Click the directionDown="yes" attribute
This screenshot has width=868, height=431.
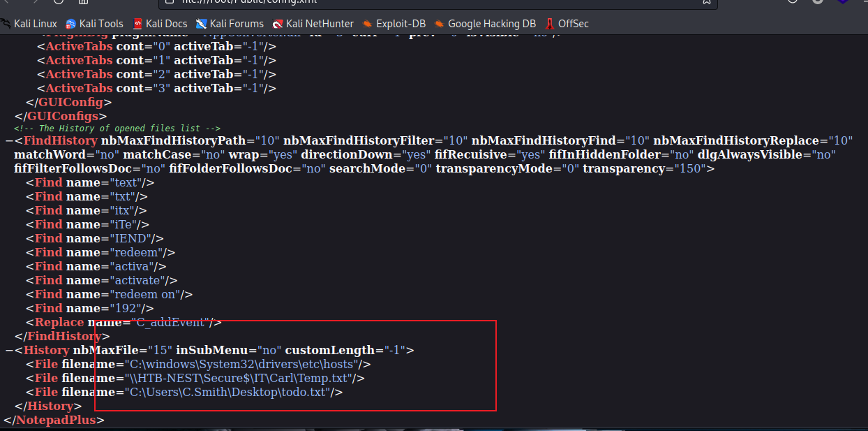click(366, 154)
